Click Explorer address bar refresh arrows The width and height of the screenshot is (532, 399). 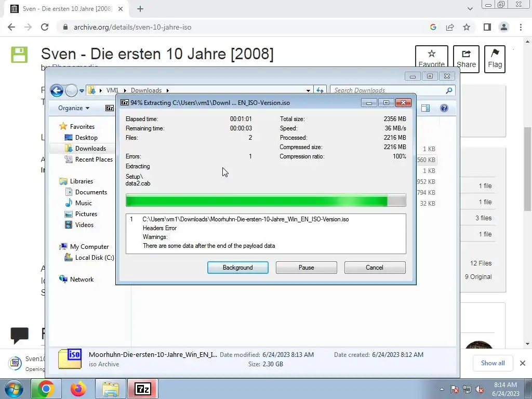click(x=320, y=90)
